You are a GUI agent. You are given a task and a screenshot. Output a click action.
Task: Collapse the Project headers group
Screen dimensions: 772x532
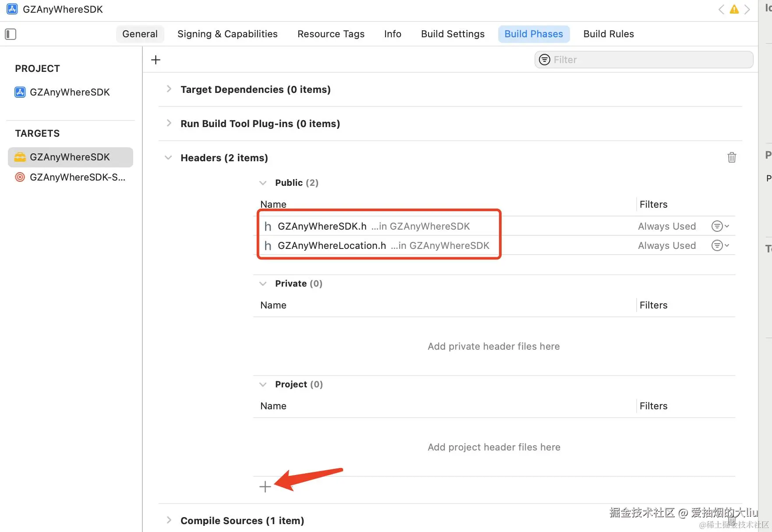(x=263, y=384)
